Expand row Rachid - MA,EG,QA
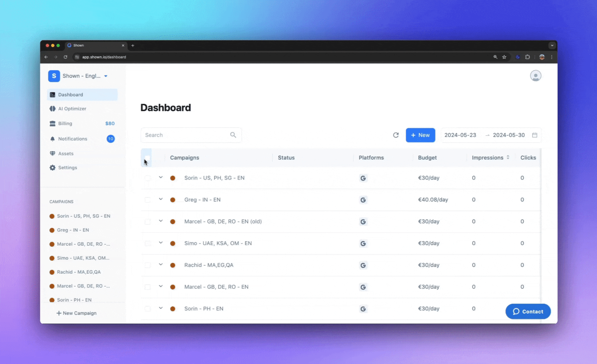597x364 pixels. [x=161, y=265]
